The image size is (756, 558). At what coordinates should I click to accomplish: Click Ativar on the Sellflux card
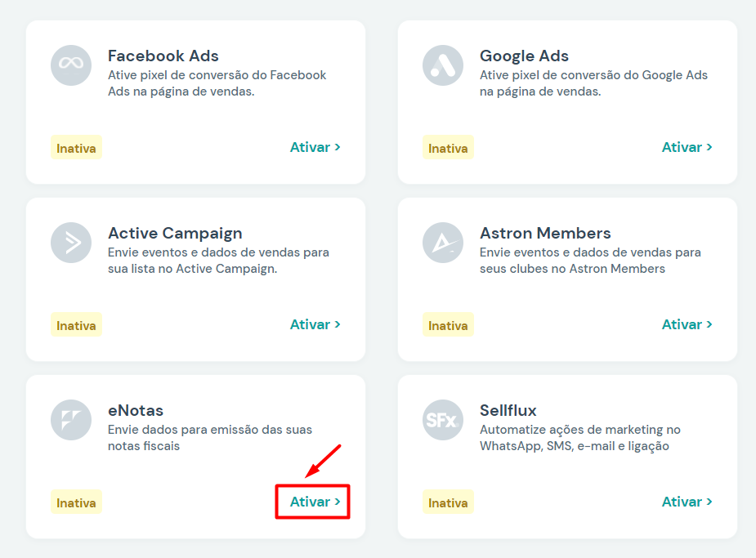687,502
